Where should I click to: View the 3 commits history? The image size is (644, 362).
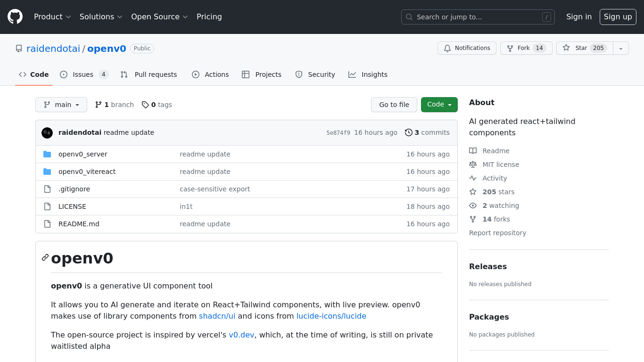tap(427, 132)
